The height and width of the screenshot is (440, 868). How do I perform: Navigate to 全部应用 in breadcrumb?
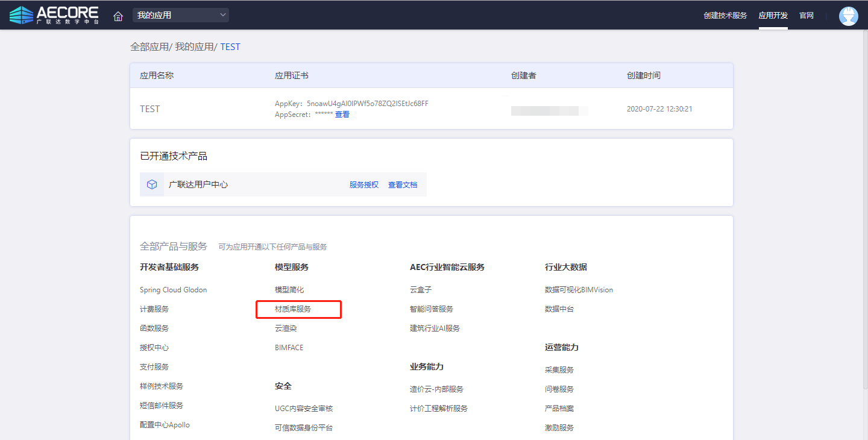[x=149, y=46]
